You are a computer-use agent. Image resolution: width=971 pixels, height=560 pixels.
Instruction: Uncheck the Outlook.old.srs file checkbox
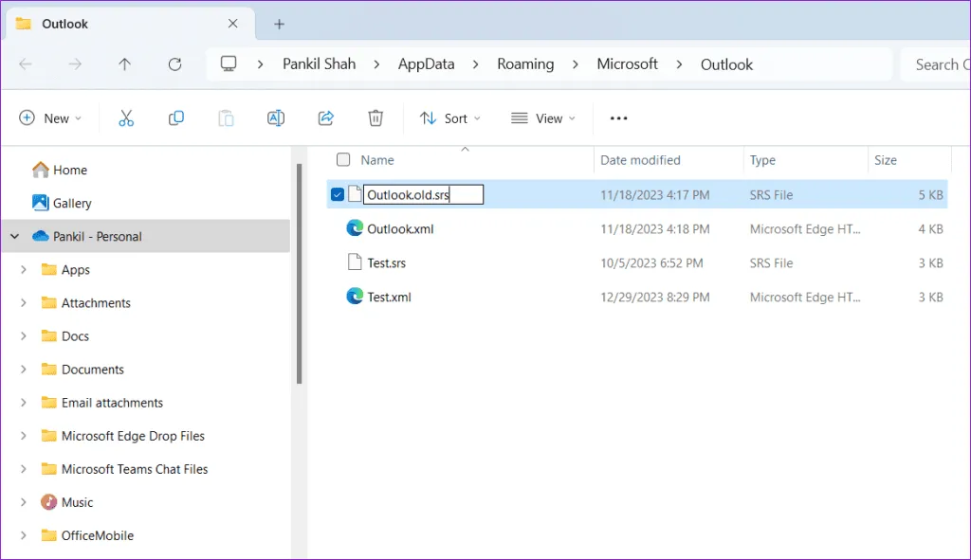[x=338, y=194]
